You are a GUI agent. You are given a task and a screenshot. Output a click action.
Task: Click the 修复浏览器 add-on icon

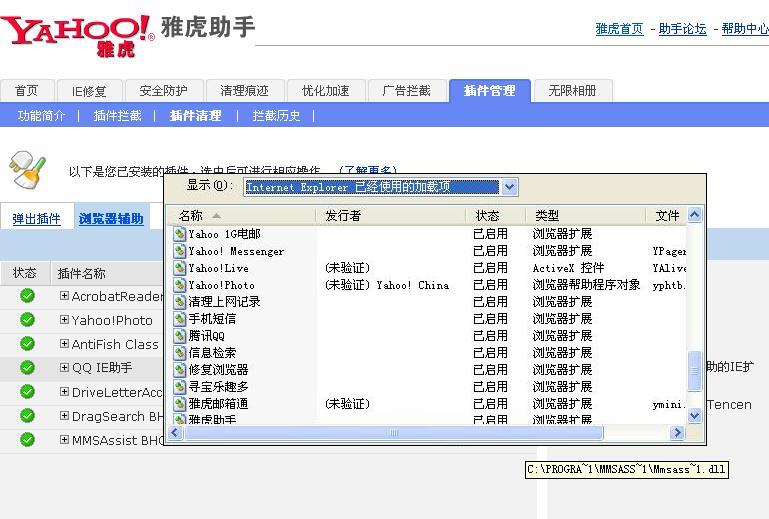[x=179, y=370]
